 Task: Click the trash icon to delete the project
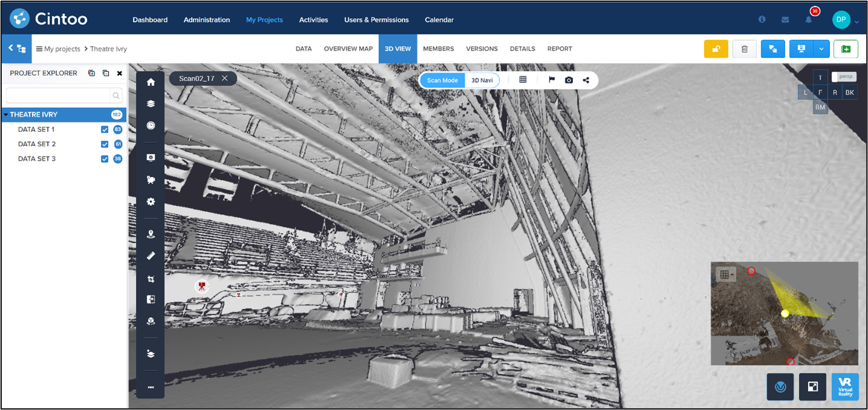click(x=744, y=48)
